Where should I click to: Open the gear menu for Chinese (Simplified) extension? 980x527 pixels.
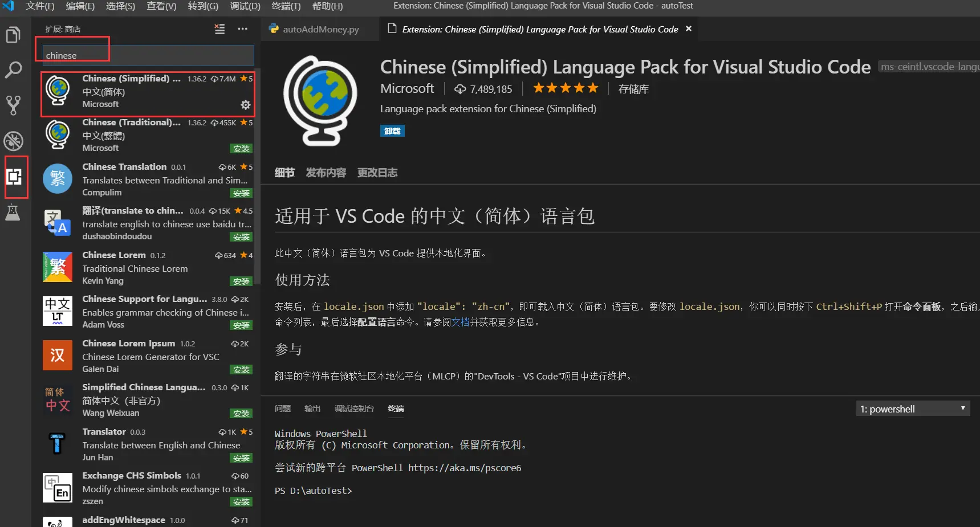click(246, 105)
